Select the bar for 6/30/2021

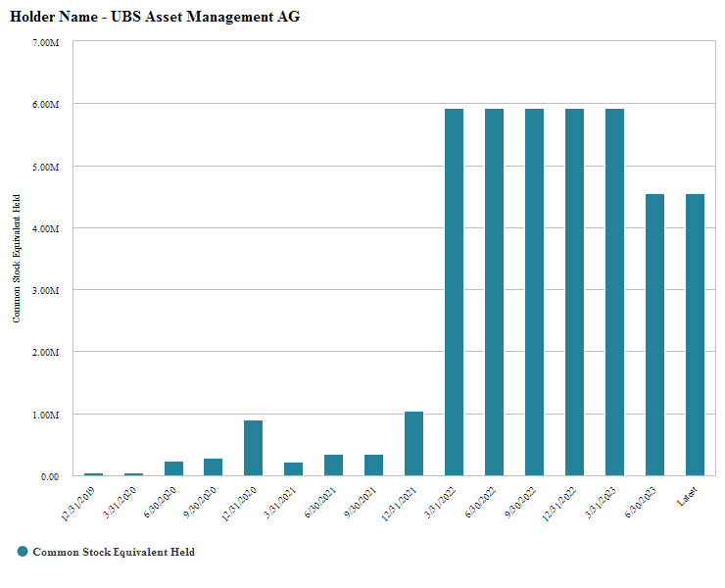pyautogui.click(x=334, y=465)
